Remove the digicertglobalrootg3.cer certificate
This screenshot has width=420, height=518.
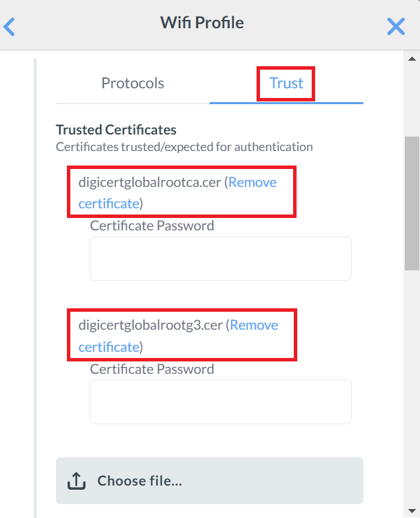[x=254, y=326]
